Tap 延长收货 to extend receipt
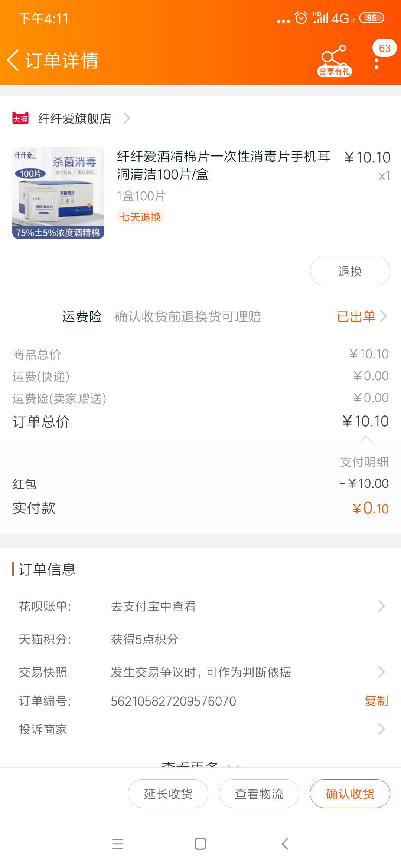 click(x=168, y=793)
